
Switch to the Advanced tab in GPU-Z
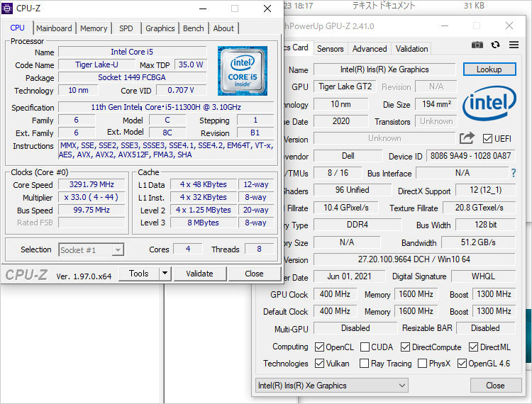(370, 49)
